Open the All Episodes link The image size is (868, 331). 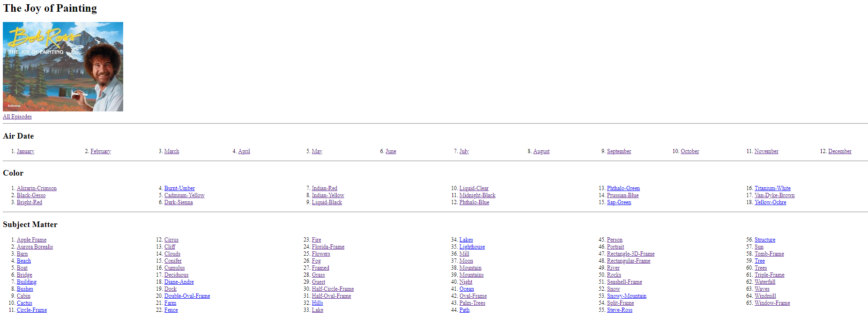coord(17,117)
